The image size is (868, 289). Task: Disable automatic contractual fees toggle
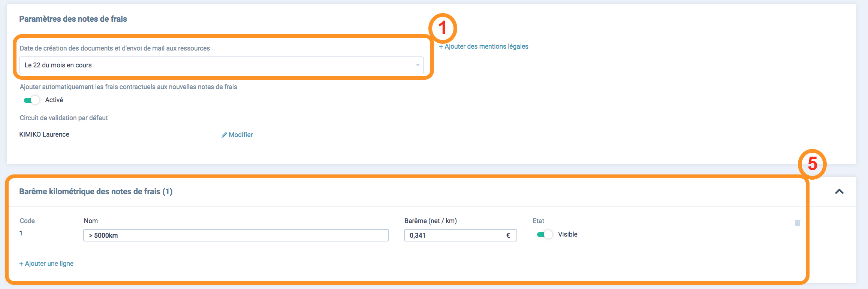tap(31, 100)
